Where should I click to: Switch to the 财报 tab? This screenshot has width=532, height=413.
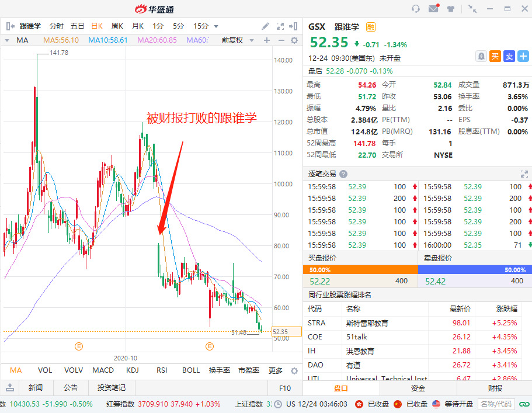(x=495, y=388)
